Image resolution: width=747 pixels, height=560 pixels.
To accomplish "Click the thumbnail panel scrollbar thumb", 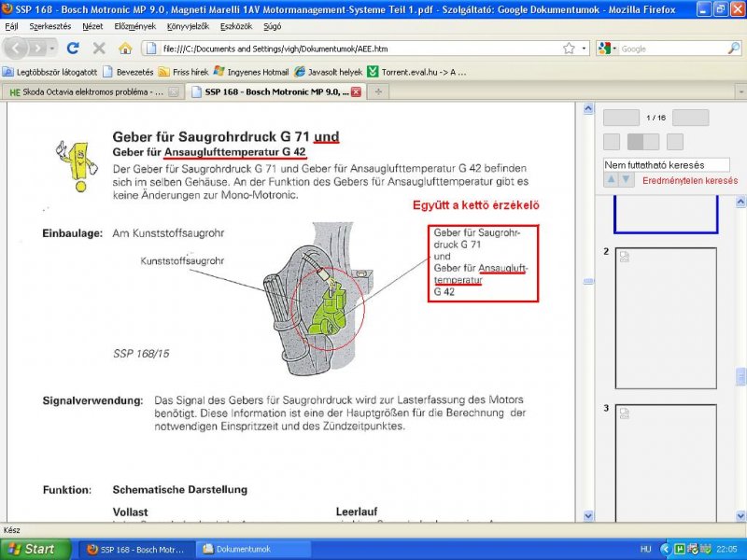I will [x=740, y=377].
